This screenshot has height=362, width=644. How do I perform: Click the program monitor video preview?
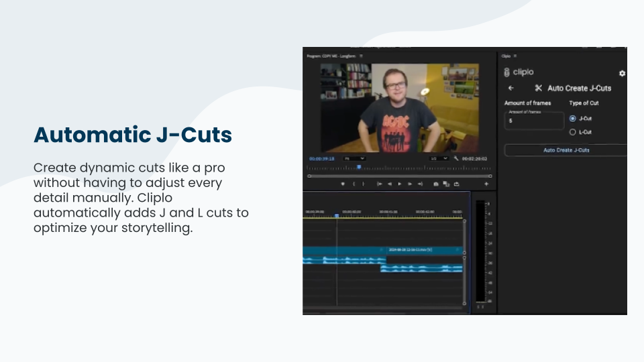click(399, 108)
